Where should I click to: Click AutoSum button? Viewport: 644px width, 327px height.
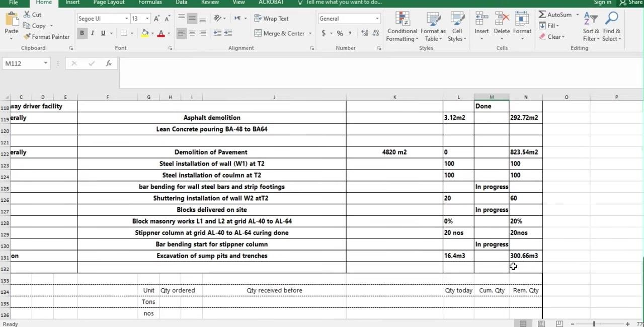point(555,15)
